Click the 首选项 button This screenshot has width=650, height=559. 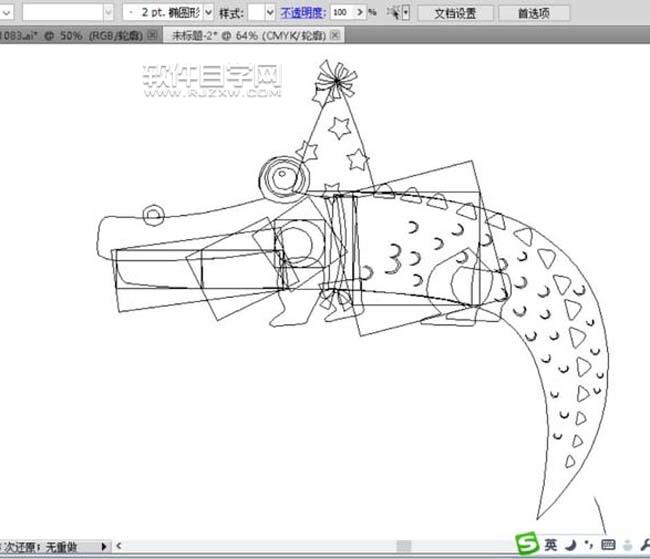pos(533,13)
